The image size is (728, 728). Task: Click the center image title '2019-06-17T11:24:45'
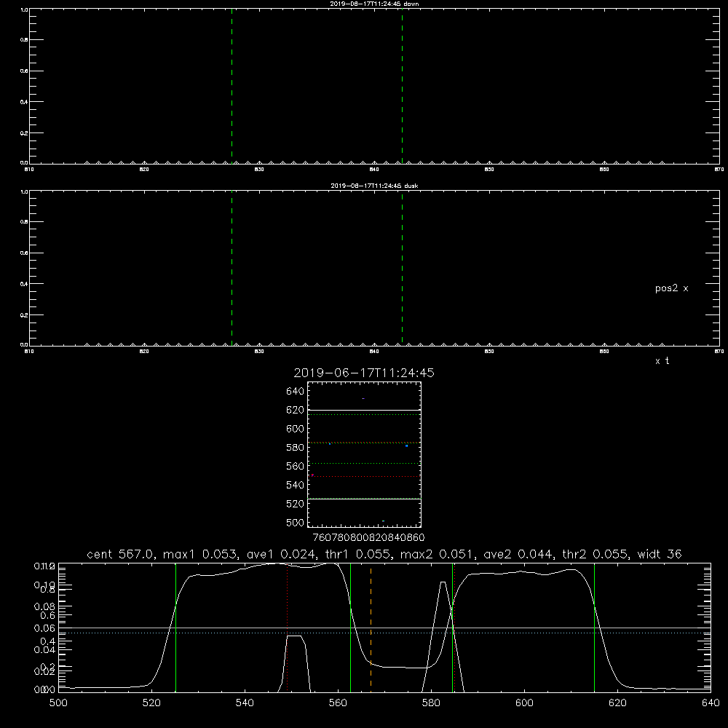coord(364,373)
